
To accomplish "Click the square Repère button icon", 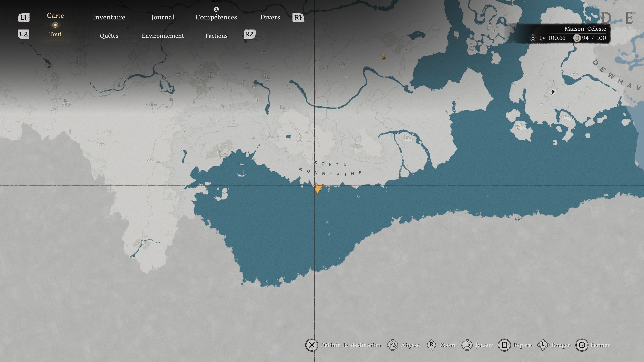I will coord(504,345).
